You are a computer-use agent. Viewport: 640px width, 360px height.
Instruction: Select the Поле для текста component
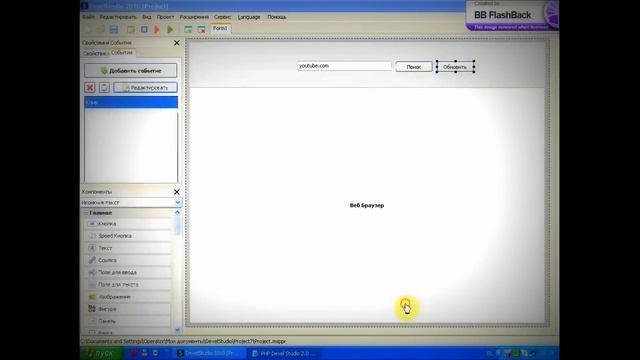tap(128, 284)
